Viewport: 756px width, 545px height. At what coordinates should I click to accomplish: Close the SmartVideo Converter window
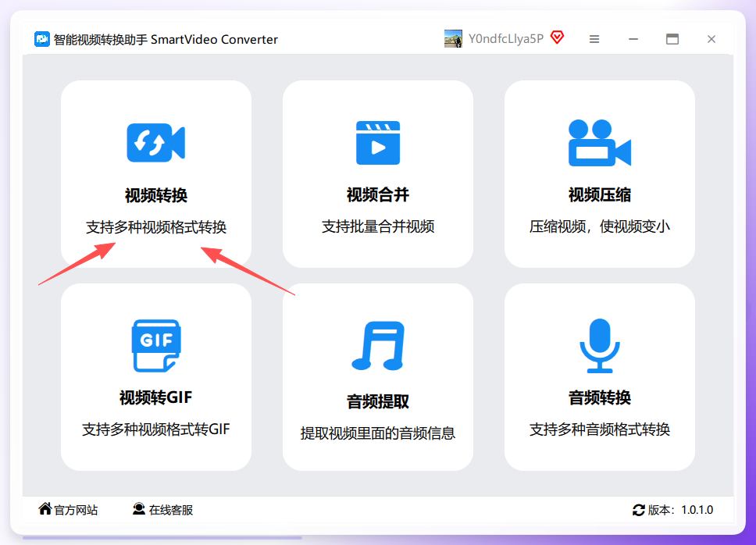coord(711,39)
